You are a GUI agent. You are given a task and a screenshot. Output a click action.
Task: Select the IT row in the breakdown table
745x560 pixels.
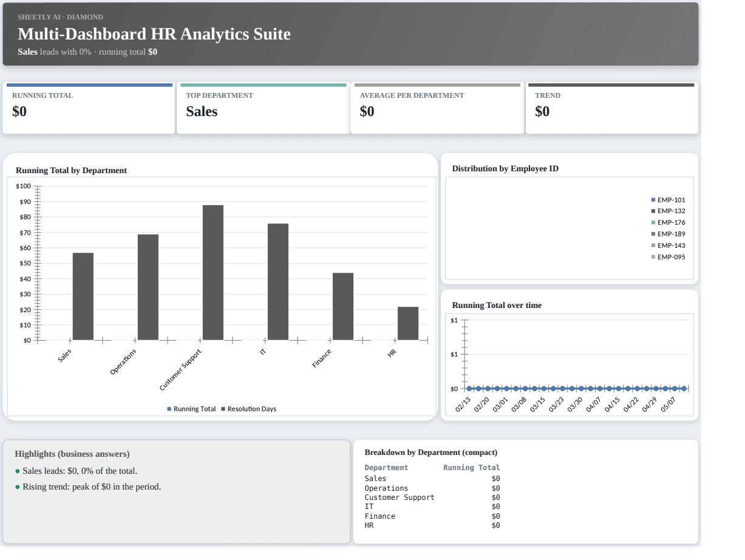click(432, 507)
